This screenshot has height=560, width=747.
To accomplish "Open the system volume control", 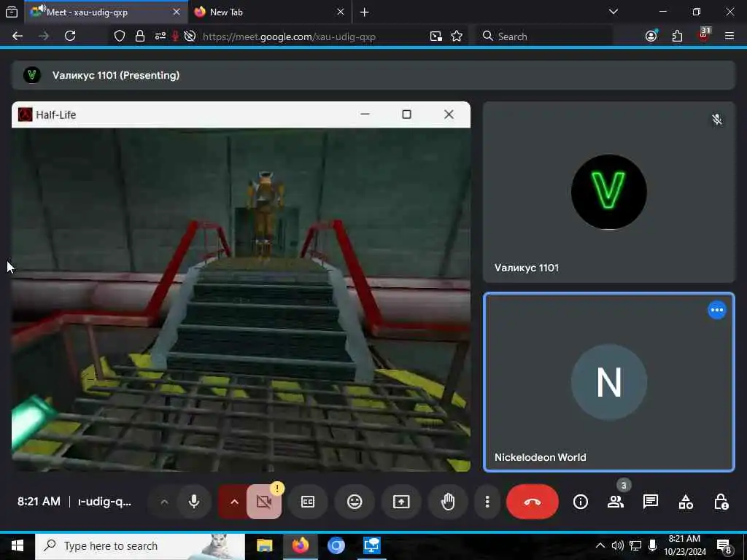I will [617, 545].
